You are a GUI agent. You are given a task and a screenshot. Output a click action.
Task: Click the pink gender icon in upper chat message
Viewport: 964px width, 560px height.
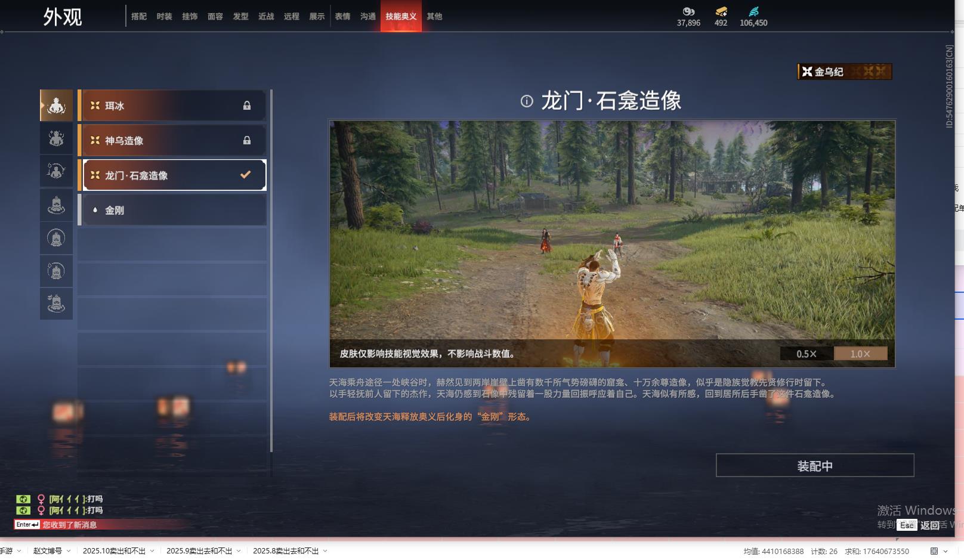[x=41, y=499]
